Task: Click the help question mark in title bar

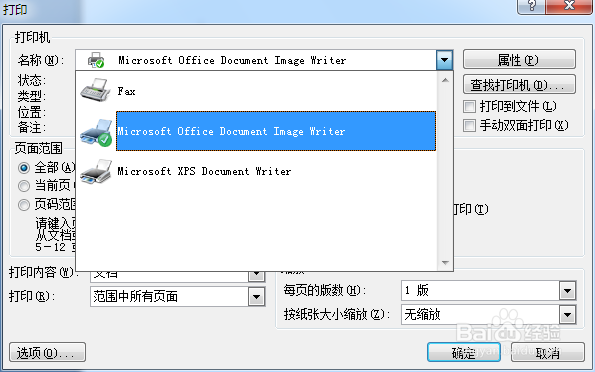Action: tap(531, 6)
